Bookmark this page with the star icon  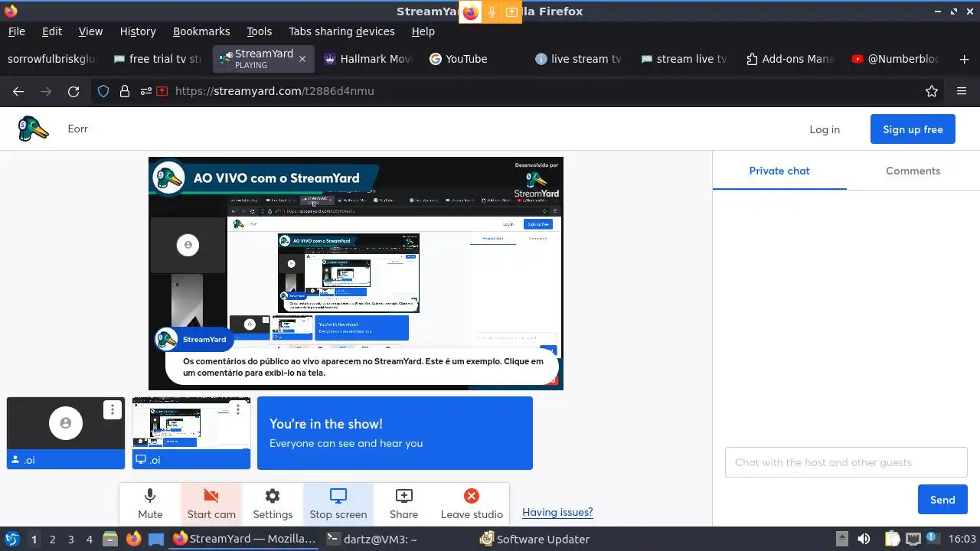click(932, 91)
